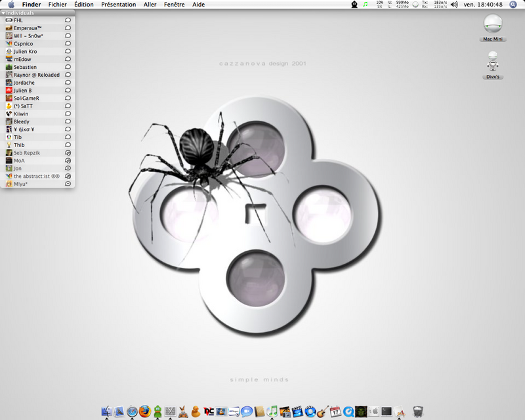Select contact Tib
Screen dimensions: 525x420
coord(38,137)
